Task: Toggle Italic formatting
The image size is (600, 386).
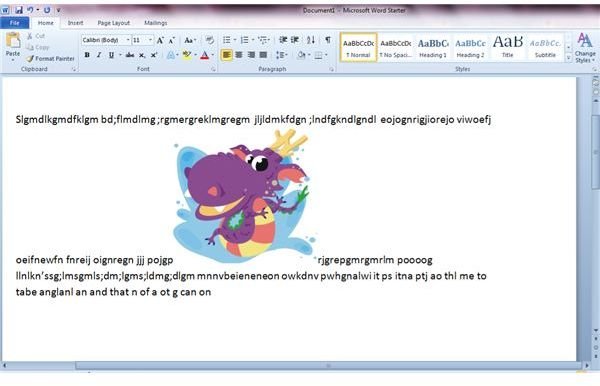Action: [x=99, y=55]
